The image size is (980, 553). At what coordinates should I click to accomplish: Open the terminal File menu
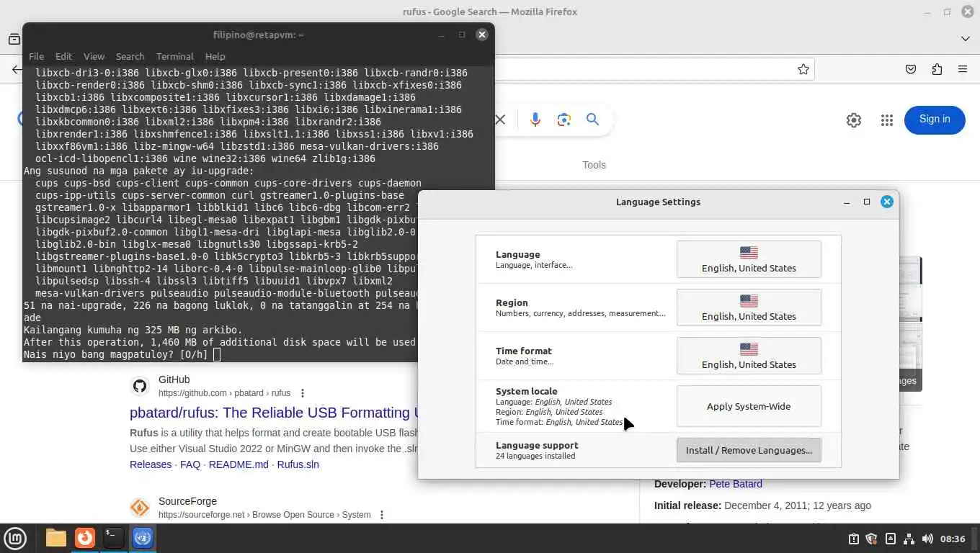[36, 56]
